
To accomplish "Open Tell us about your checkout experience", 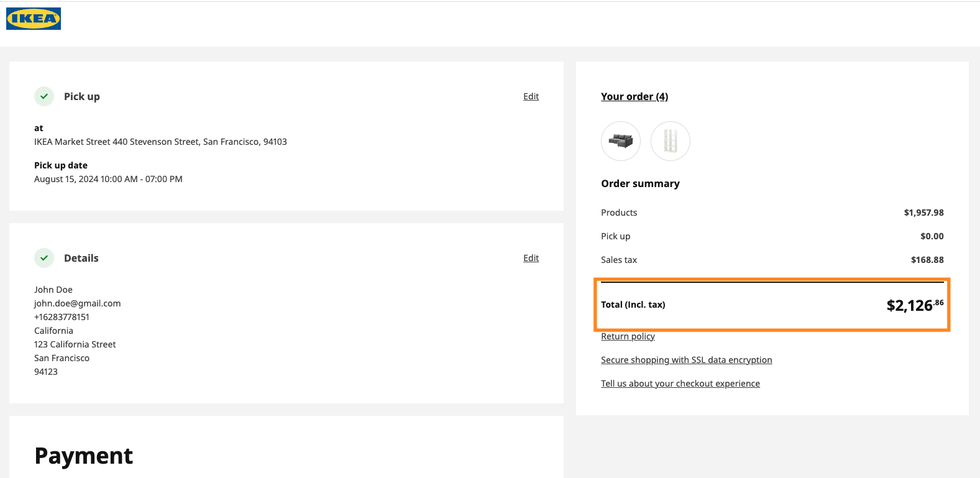I will coord(680,384).
